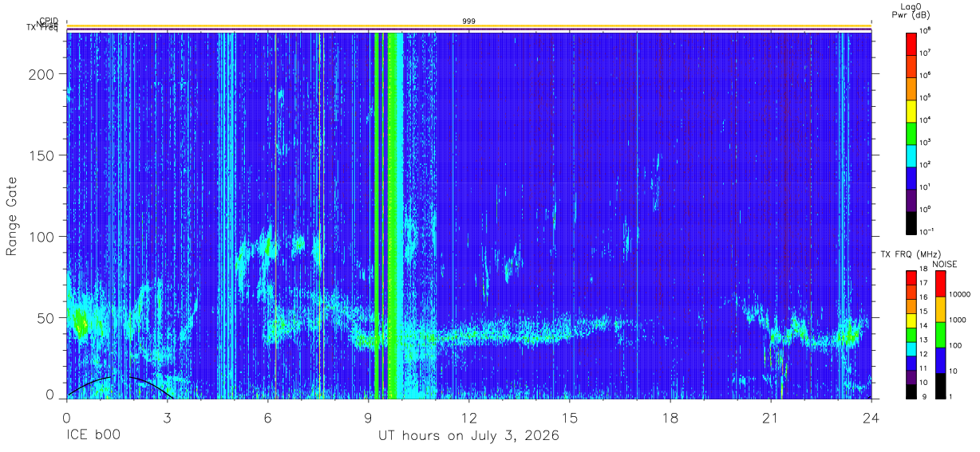Click x-axis hour label '18'
The image size is (980, 452).
pyautogui.click(x=670, y=417)
